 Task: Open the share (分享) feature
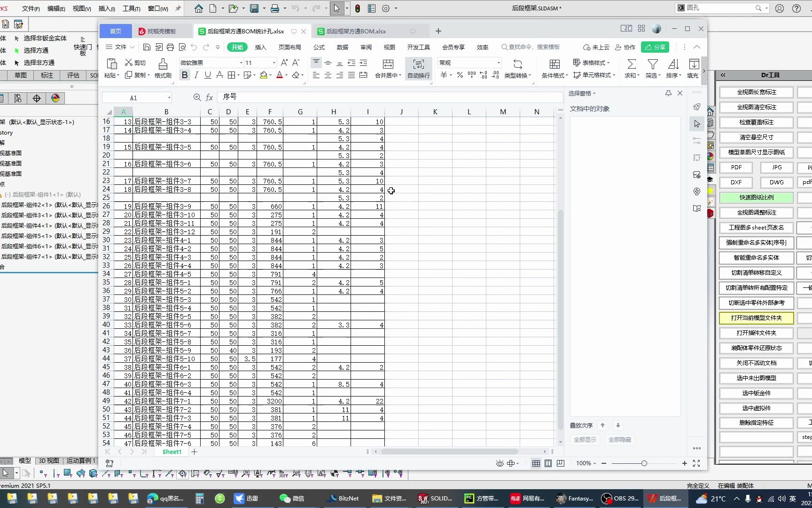click(x=655, y=47)
